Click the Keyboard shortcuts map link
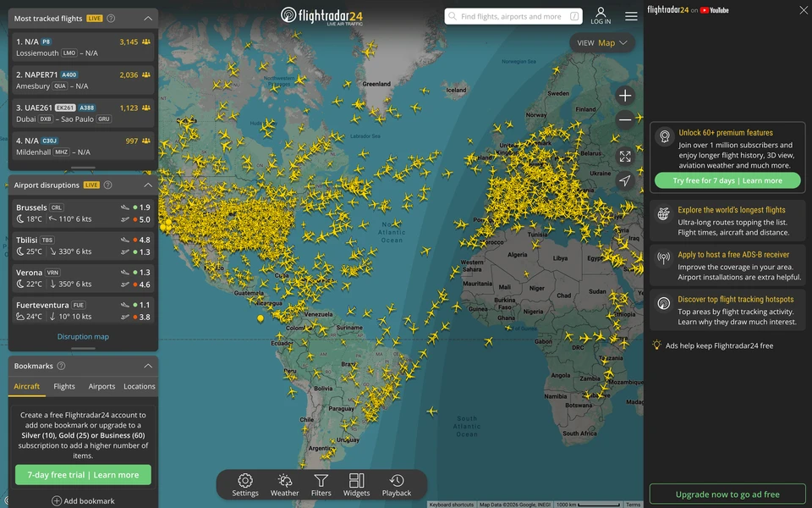The image size is (812, 508). point(451,505)
